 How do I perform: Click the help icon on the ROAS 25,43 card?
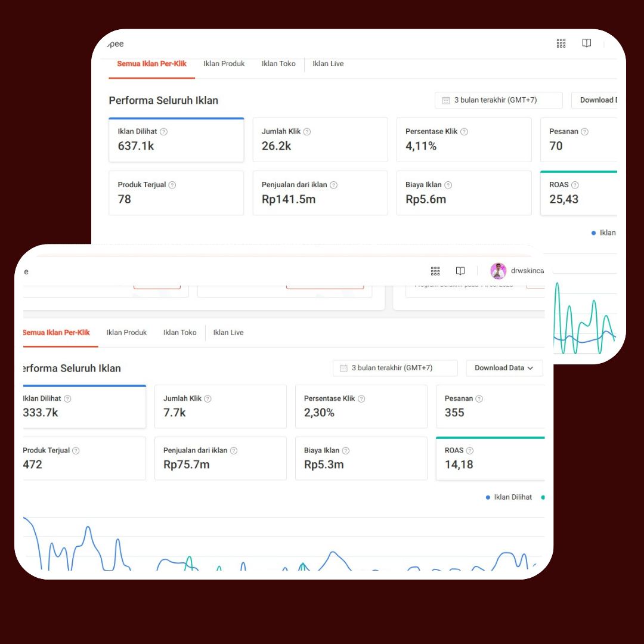[x=575, y=185]
